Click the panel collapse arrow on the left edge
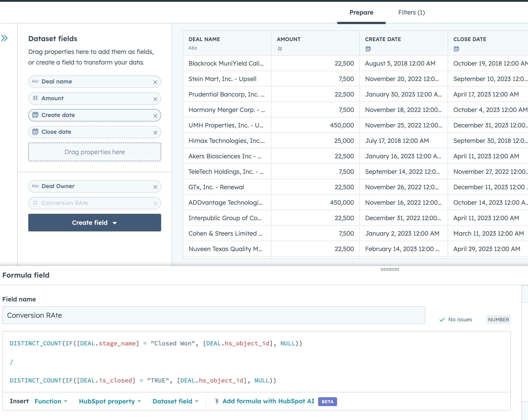The height and width of the screenshot is (420, 528). click(5, 38)
